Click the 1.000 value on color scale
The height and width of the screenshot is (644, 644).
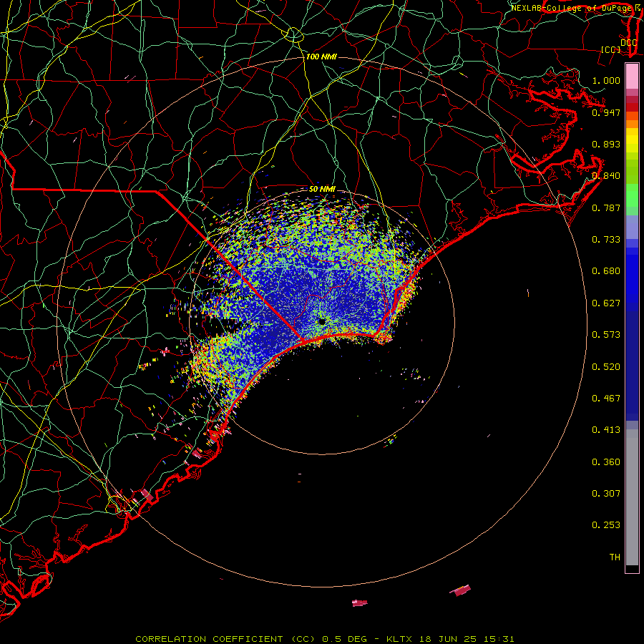(606, 80)
